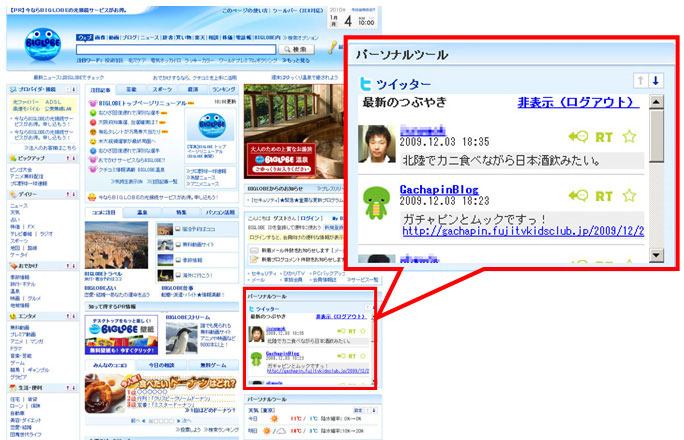Switch to the ランキング news tab
The height and width of the screenshot is (440, 684).
coord(223,89)
